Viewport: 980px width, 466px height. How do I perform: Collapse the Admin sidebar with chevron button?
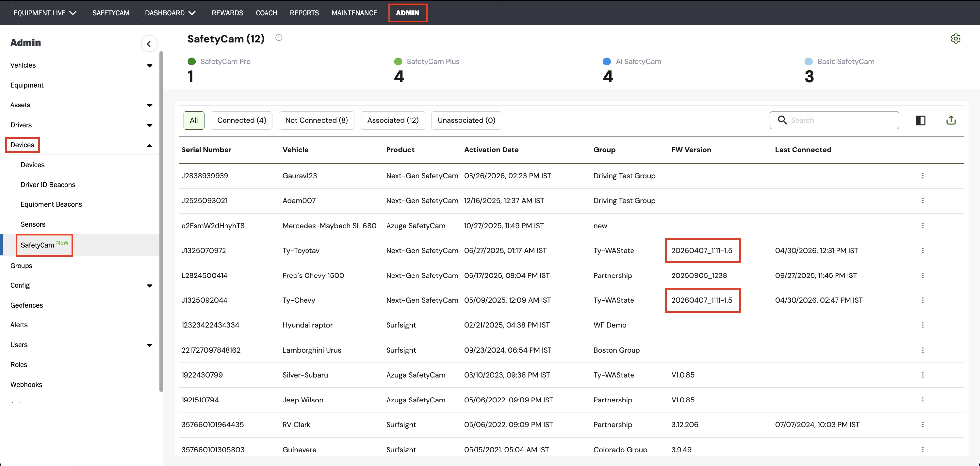click(149, 44)
